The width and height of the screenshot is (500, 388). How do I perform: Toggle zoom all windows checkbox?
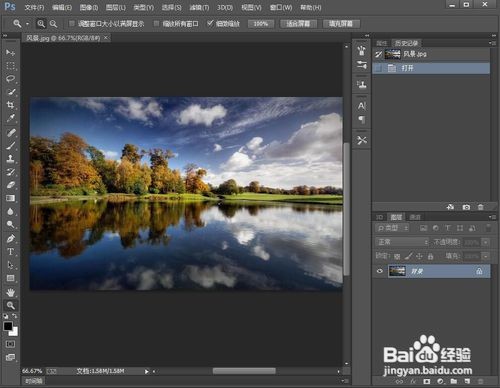156,23
